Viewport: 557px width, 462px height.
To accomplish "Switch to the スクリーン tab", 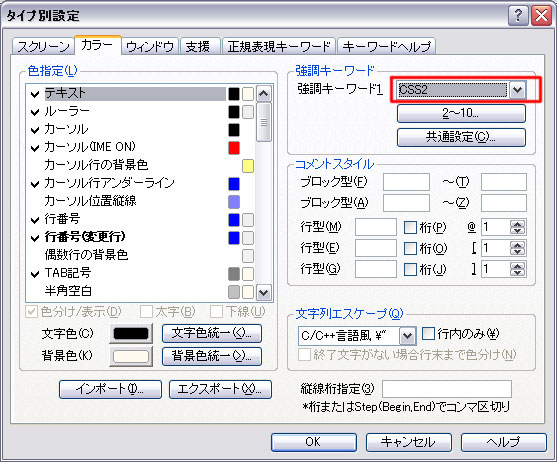I will coord(43,47).
